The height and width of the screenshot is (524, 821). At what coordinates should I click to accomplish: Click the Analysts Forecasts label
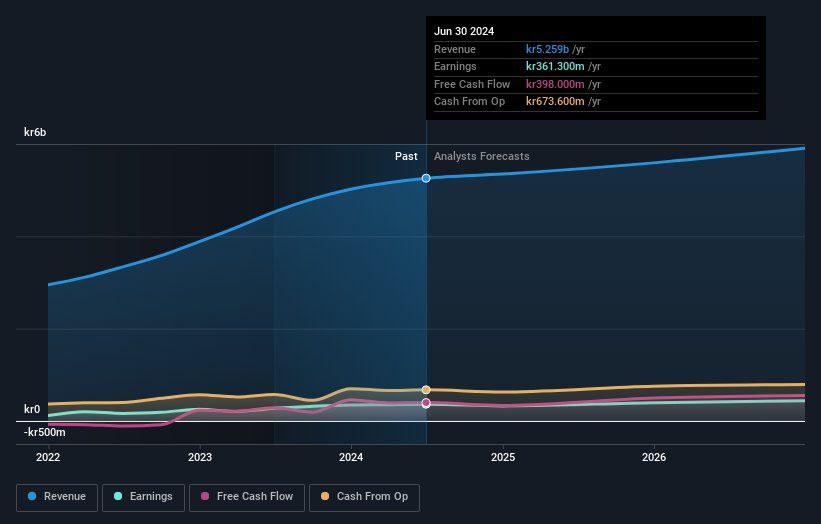[482, 157]
